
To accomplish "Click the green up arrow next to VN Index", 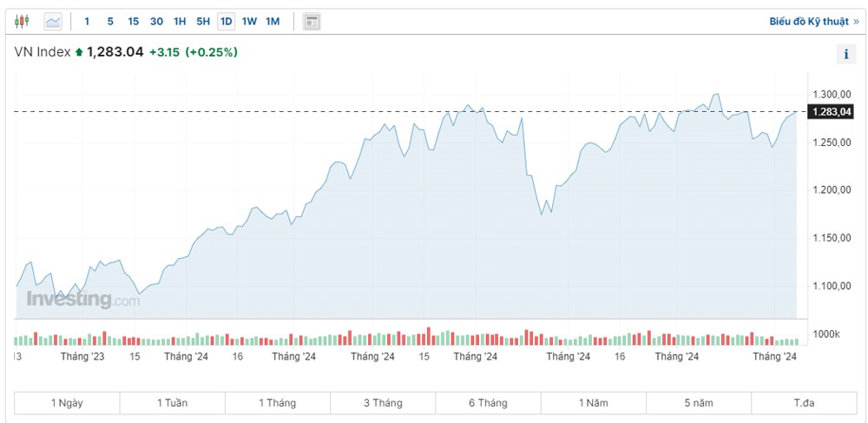I will (x=79, y=52).
